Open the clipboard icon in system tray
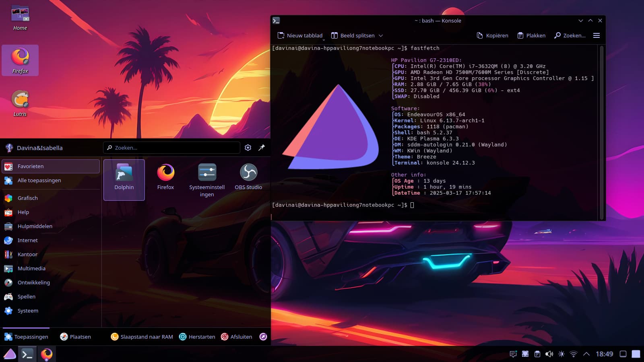This screenshot has height=362, width=644. point(537,354)
